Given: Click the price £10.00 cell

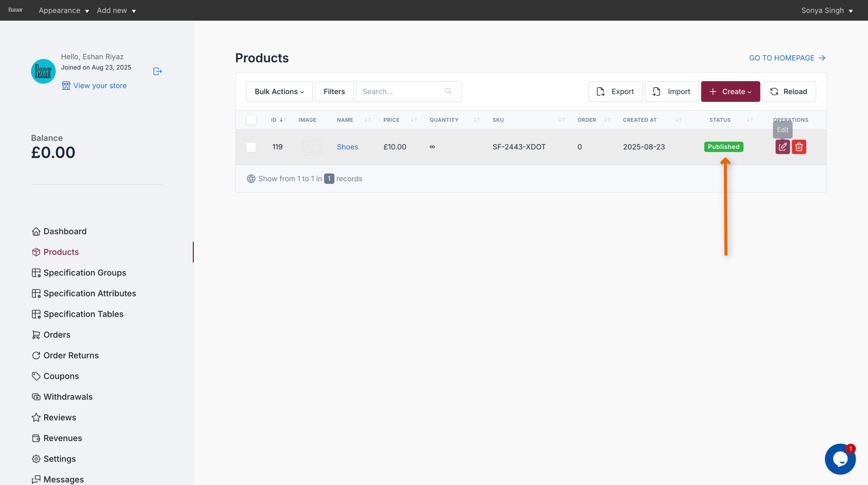Looking at the screenshot, I should [395, 147].
